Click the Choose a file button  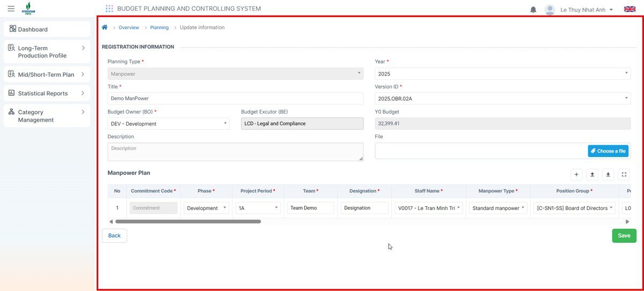[608, 151]
